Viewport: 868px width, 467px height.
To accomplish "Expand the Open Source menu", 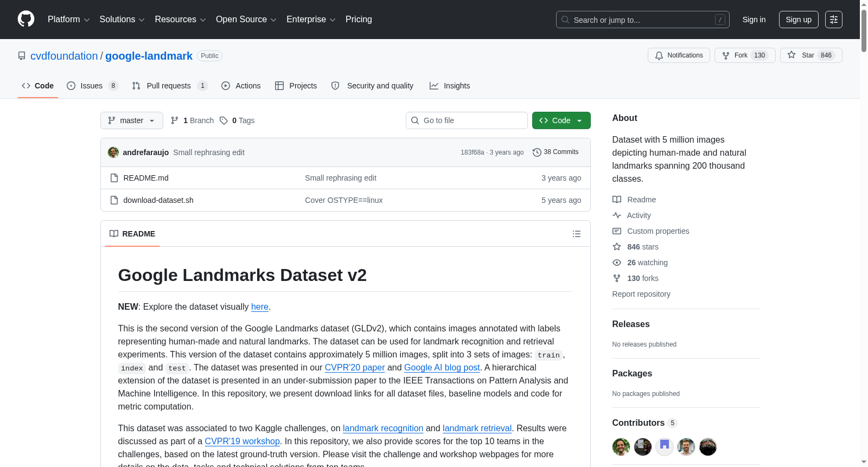I will (246, 20).
